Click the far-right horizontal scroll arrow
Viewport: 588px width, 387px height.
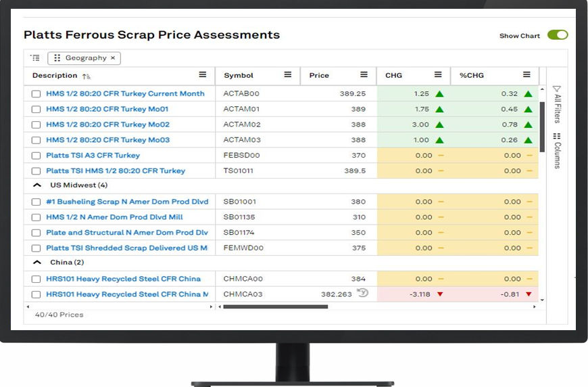coord(535,306)
